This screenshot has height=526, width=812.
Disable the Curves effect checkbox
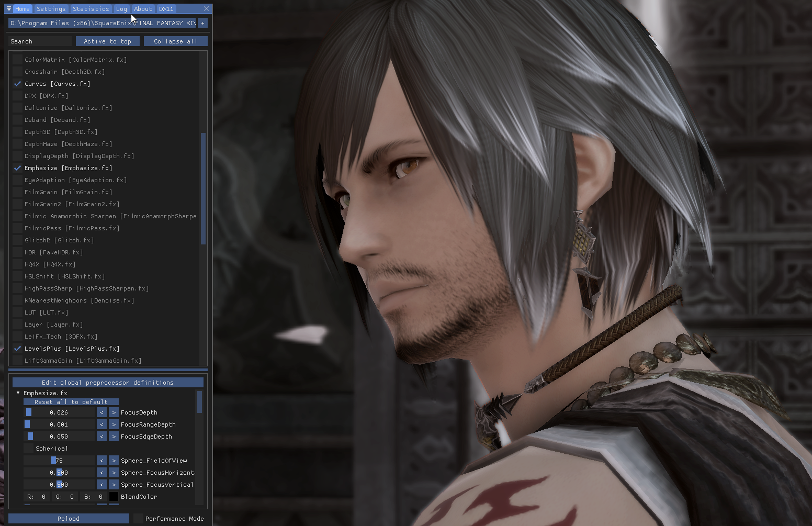point(17,84)
